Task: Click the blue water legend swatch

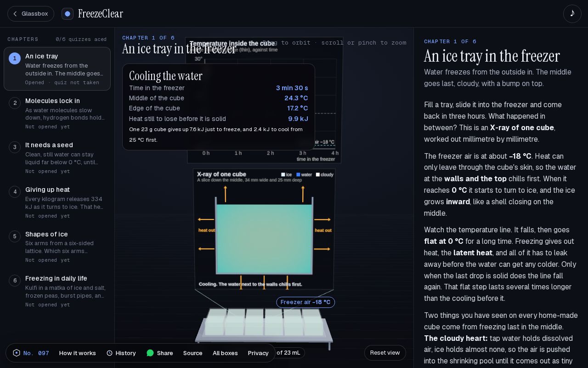Action: point(298,175)
